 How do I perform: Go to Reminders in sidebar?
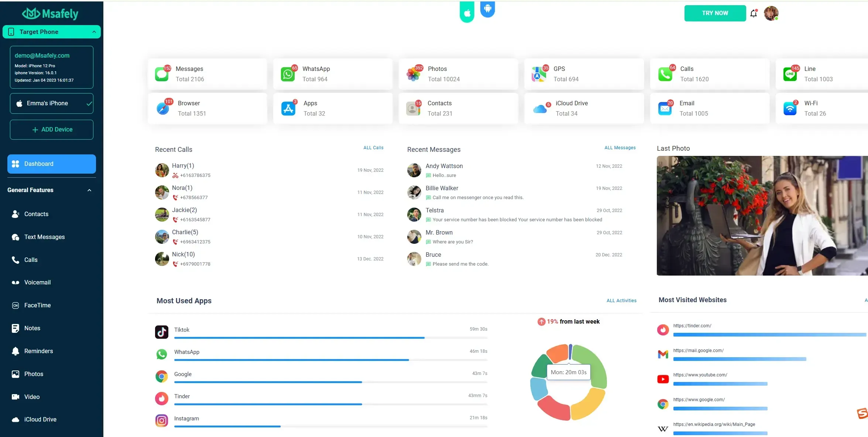pyautogui.click(x=38, y=351)
